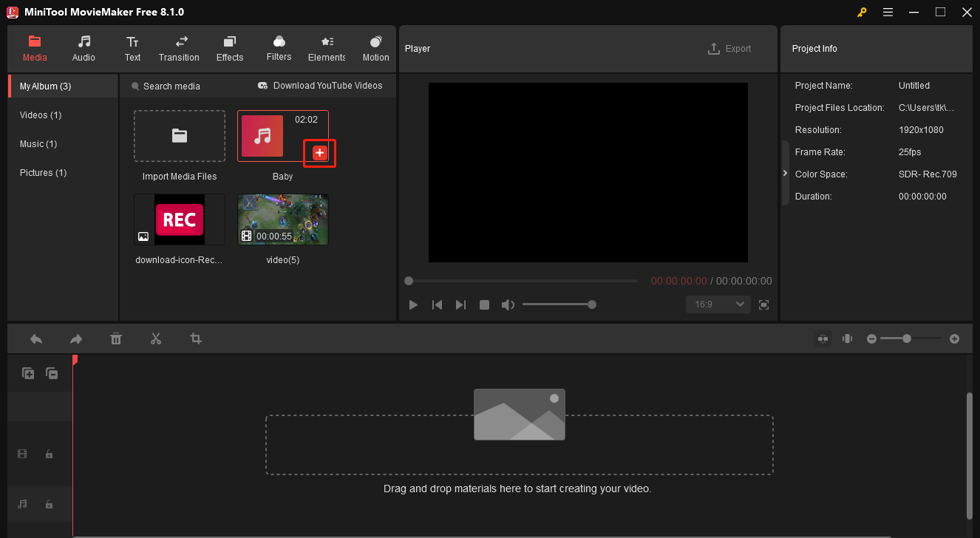Open the 16:9 aspect ratio dropdown
Image resolution: width=980 pixels, height=538 pixels.
click(718, 304)
